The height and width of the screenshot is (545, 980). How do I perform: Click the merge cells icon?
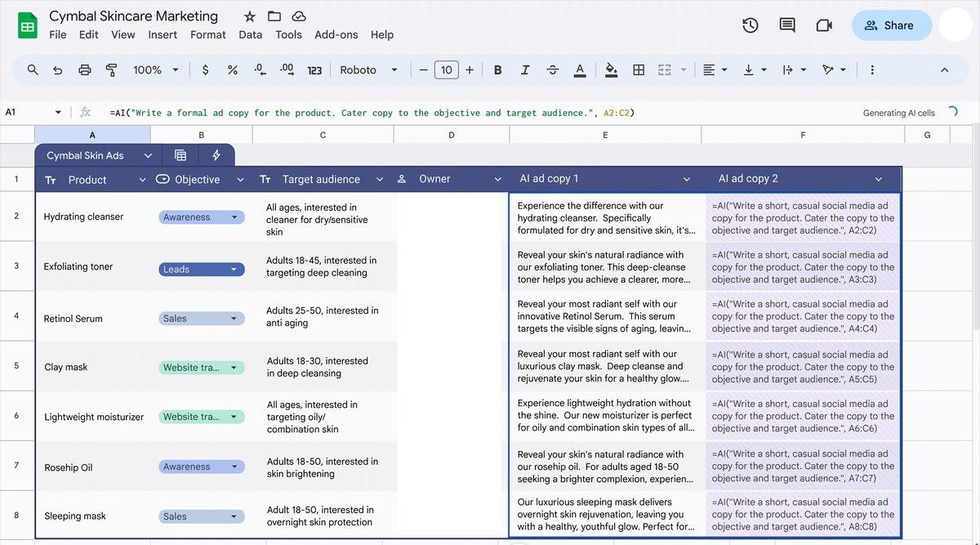point(665,70)
